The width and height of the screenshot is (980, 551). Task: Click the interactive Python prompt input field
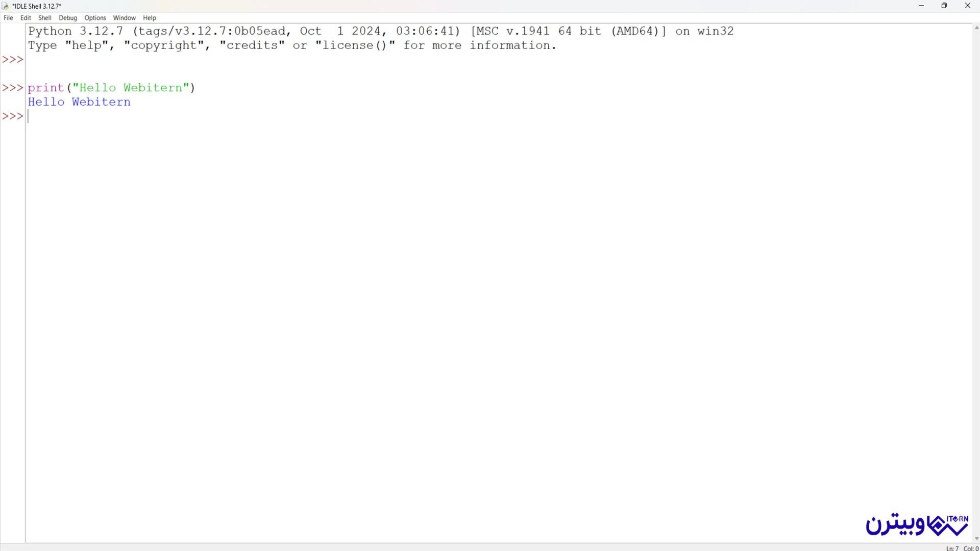pyautogui.click(x=28, y=116)
